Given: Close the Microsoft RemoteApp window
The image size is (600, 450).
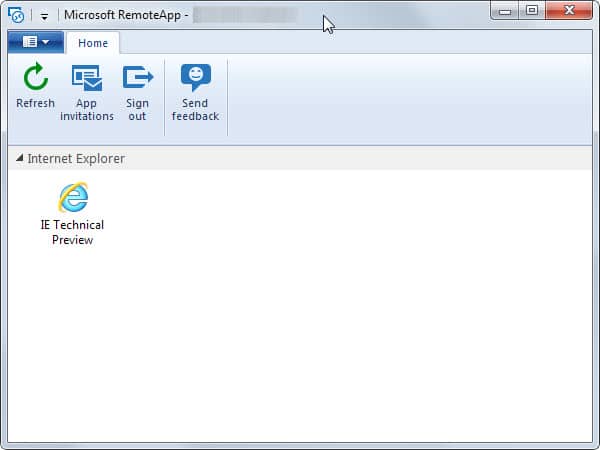Looking at the screenshot, I should tap(569, 10).
